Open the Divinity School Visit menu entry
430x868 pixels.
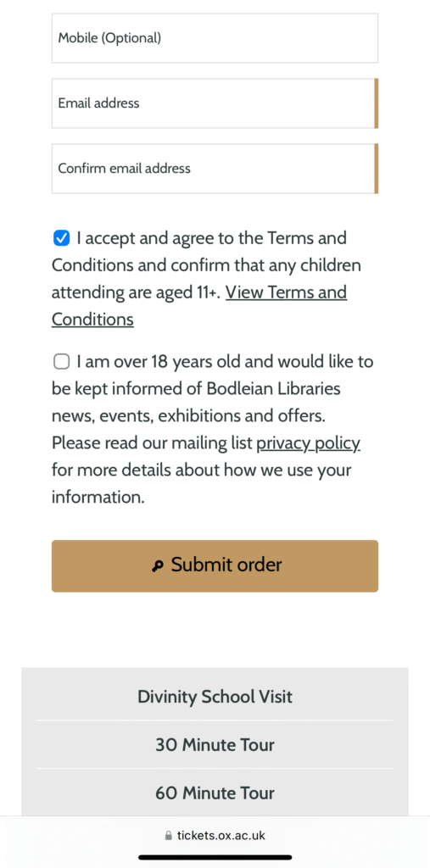click(215, 697)
